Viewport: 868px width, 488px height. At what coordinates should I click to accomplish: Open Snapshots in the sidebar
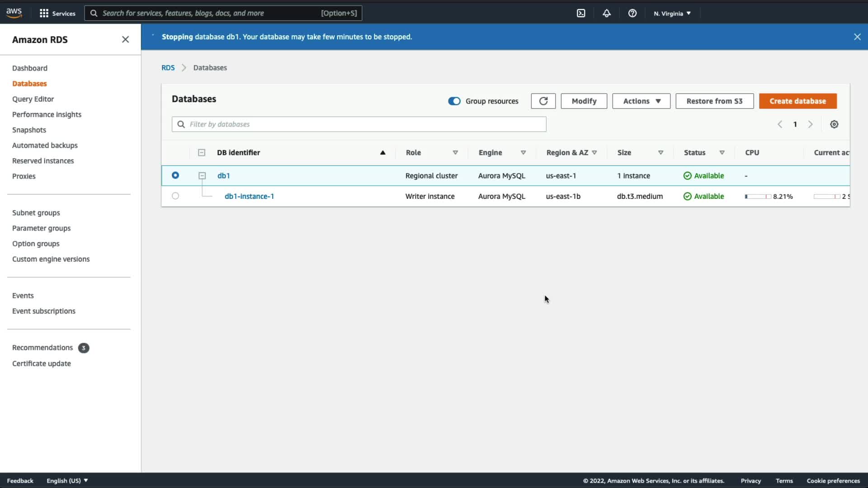[29, 130]
